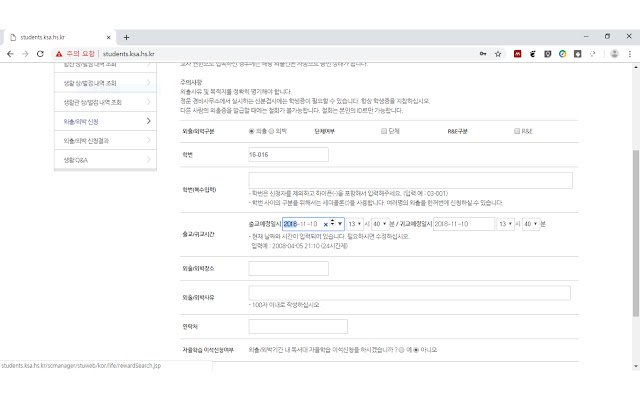Click the dark gray square extension icon
The width and height of the screenshot is (640, 400).
pos(578,54)
